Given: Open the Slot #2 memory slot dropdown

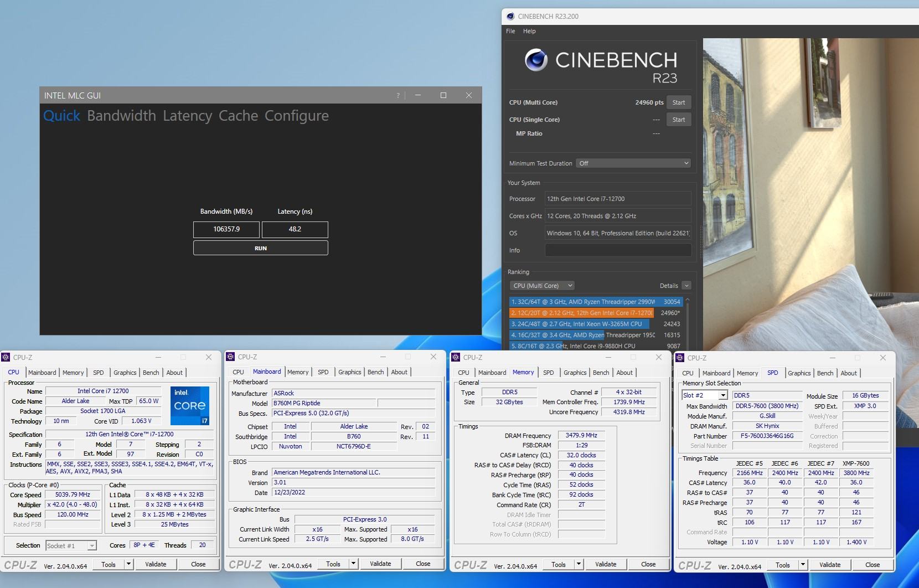Looking at the screenshot, I should pos(723,395).
